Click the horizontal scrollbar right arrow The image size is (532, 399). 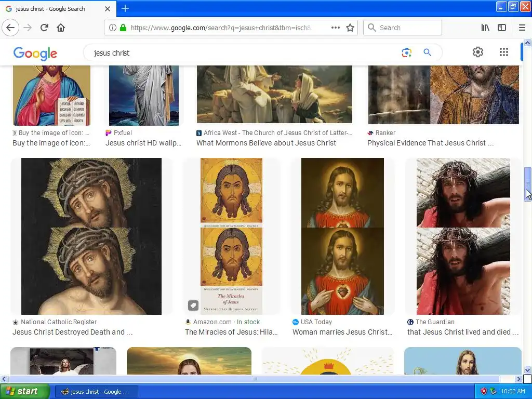[x=518, y=379]
